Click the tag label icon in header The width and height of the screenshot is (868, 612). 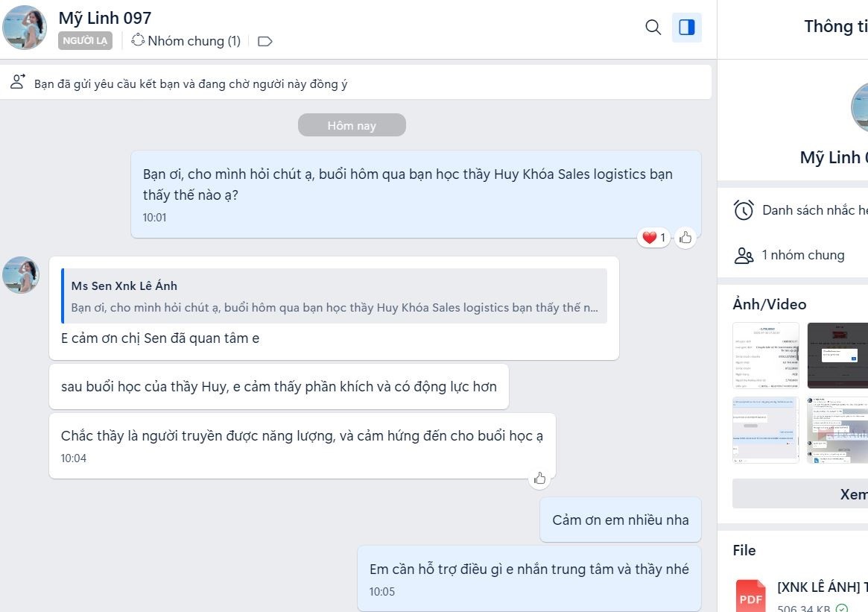coord(264,42)
